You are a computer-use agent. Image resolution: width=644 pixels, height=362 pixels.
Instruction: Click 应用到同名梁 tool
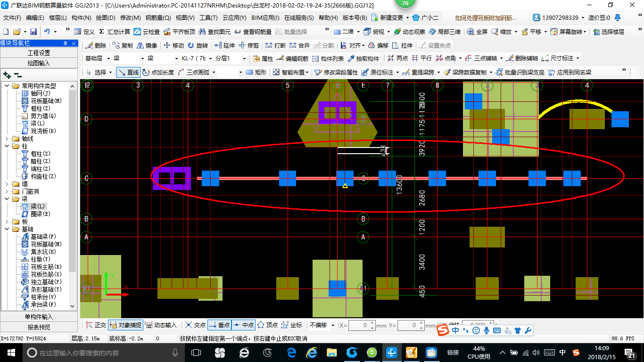570,72
